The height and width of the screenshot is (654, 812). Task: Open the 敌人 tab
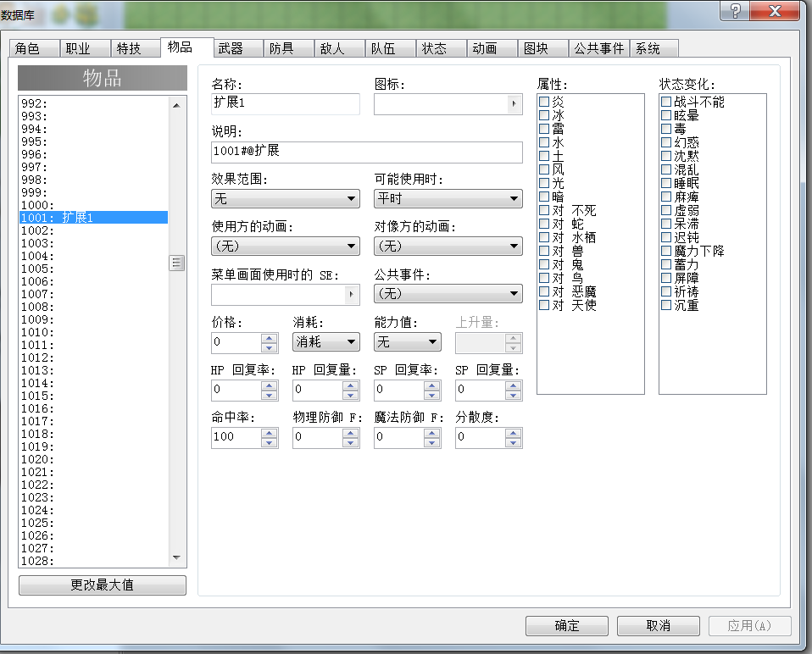(339, 48)
